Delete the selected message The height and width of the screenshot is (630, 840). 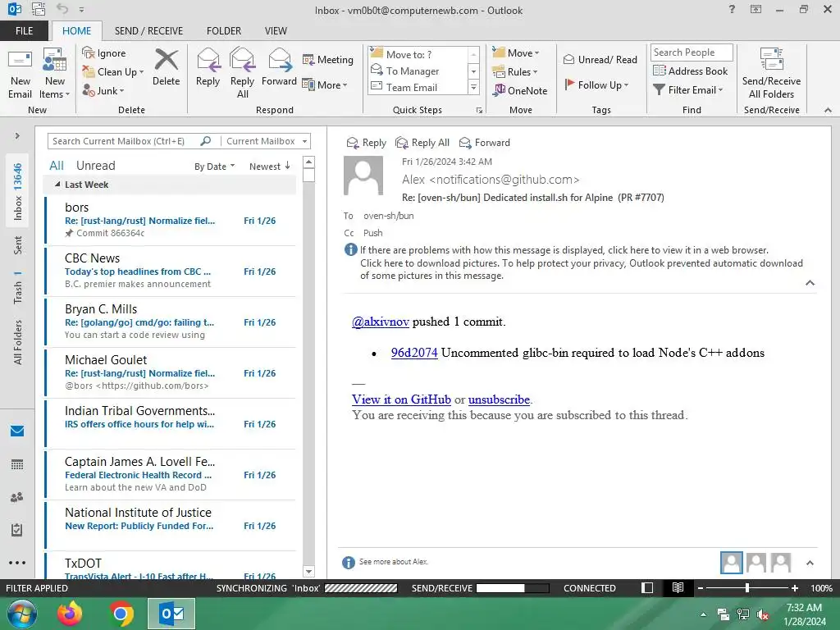166,68
